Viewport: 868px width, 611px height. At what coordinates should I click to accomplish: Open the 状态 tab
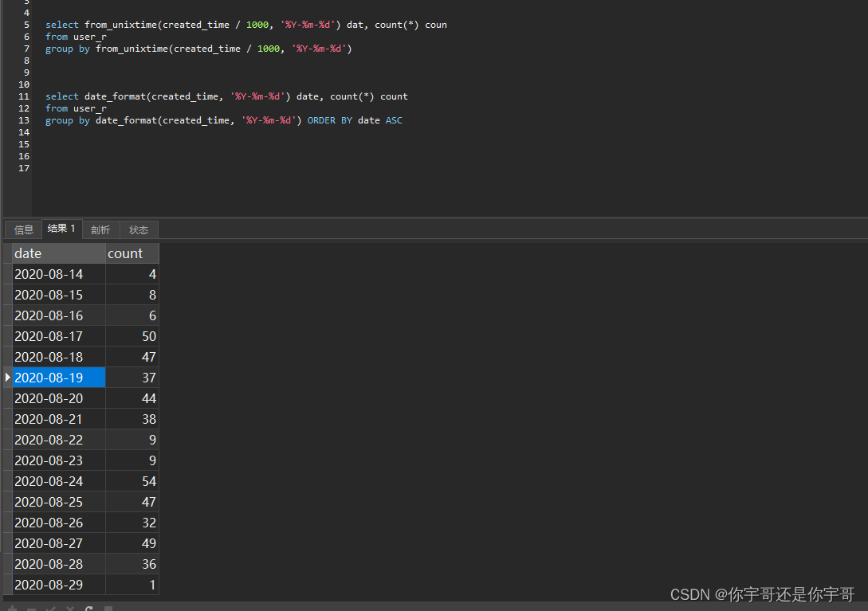[x=139, y=229]
